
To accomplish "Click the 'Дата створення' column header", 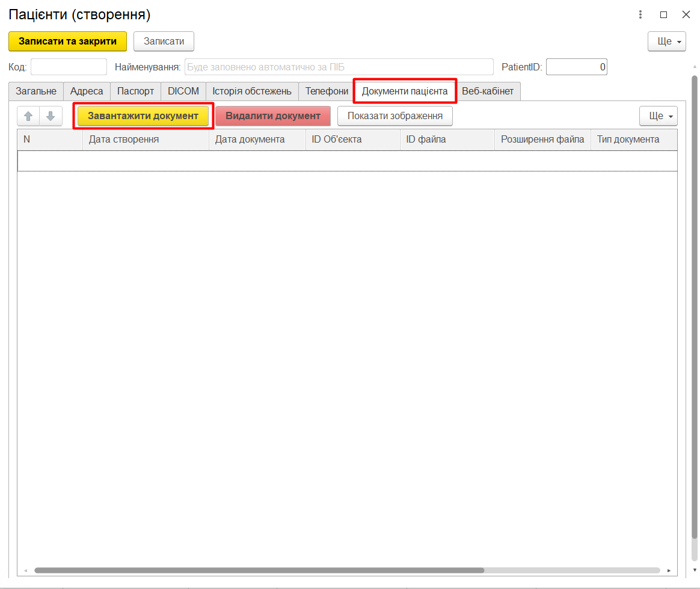I will pyautogui.click(x=144, y=140).
